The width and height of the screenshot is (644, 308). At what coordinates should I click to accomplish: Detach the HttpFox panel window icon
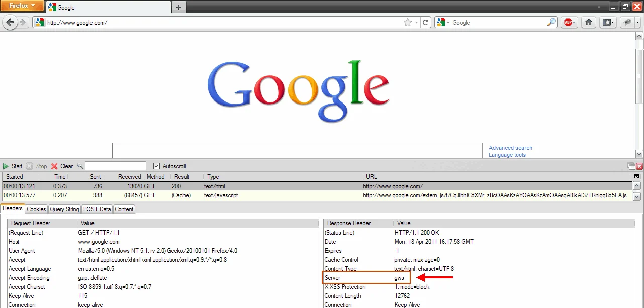[x=631, y=166]
